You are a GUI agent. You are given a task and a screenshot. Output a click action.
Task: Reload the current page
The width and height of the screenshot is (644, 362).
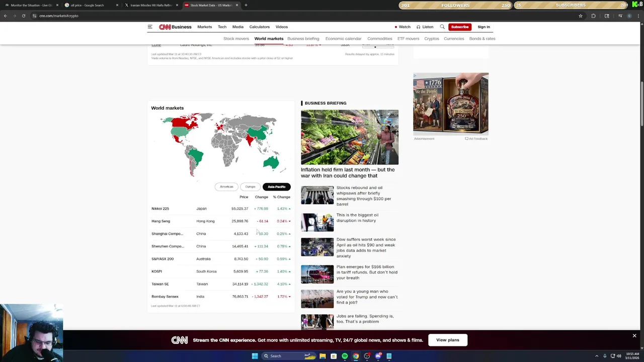[x=24, y=16]
